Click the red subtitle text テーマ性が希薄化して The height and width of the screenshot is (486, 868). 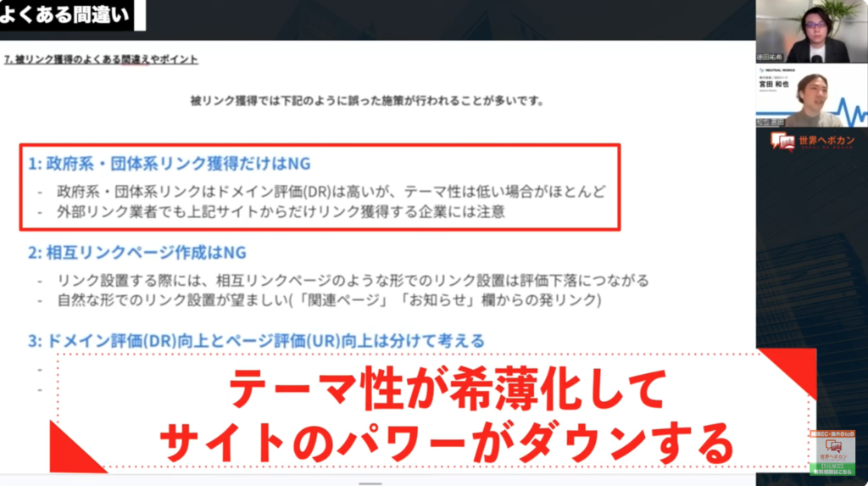coord(448,389)
